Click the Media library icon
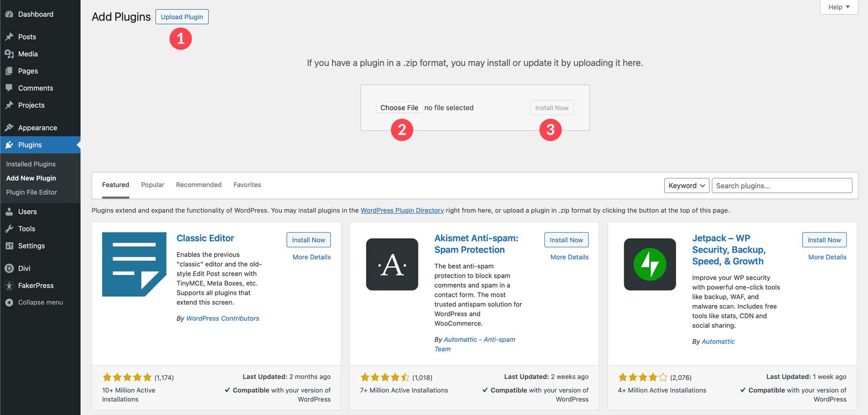This screenshot has height=415, width=868. pos(9,54)
